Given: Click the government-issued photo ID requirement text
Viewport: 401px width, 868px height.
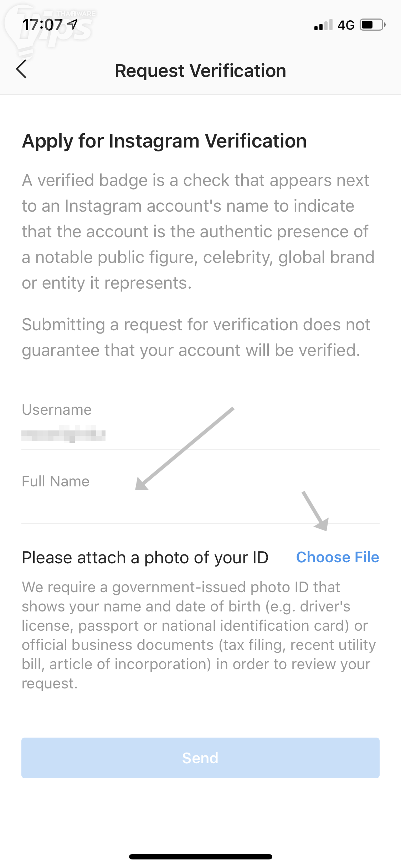Looking at the screenshot, I should [199, 635].
